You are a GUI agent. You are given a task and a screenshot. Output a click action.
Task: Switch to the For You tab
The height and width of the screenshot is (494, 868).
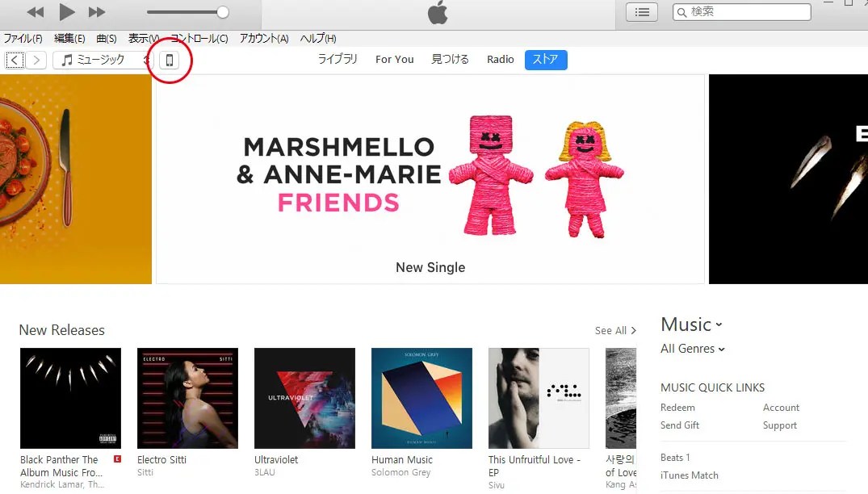[394, 59]
